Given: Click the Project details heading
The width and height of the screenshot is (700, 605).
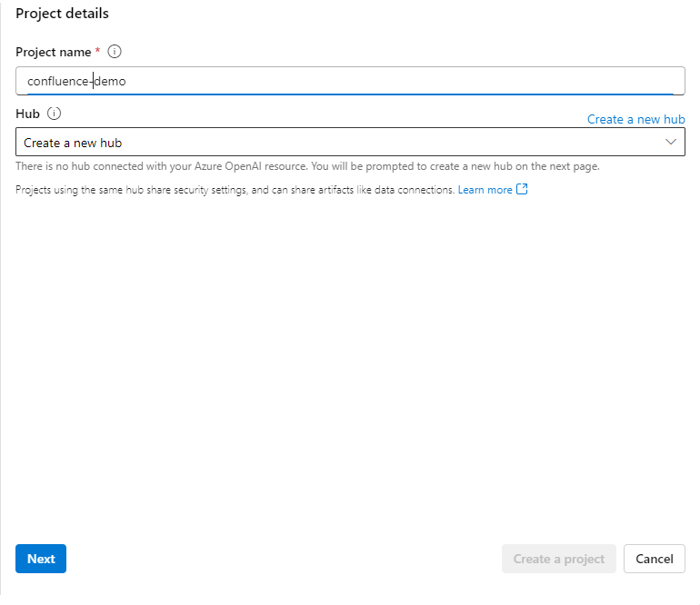Looking at the screenshot, I should pos(62,14).
